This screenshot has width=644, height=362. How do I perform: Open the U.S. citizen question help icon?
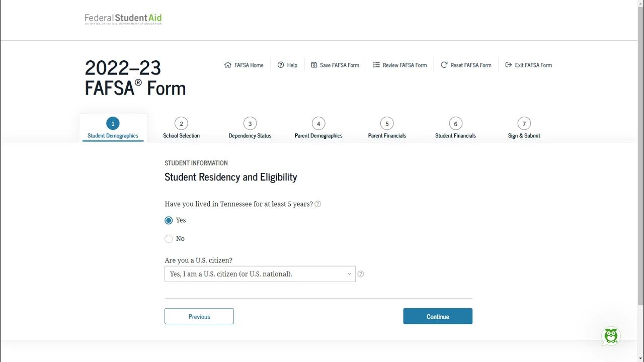(361, 274)
